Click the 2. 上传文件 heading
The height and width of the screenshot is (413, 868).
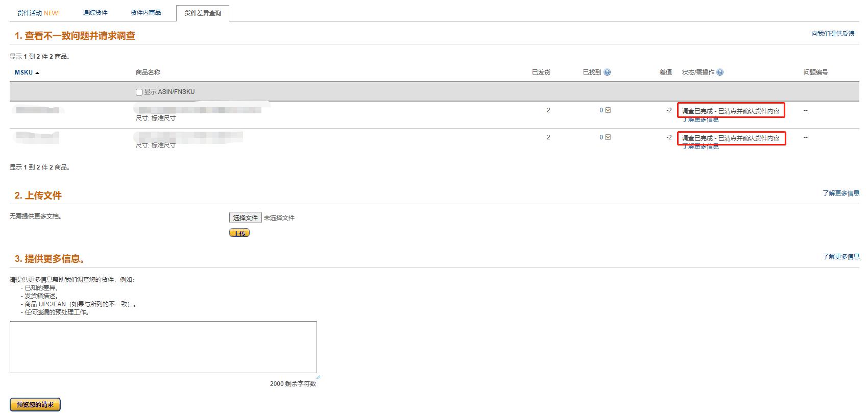coord(38,196)
